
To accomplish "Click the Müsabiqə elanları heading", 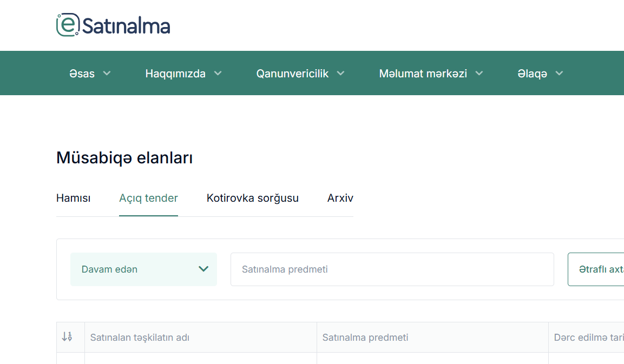I will click(x=124, y=158).
